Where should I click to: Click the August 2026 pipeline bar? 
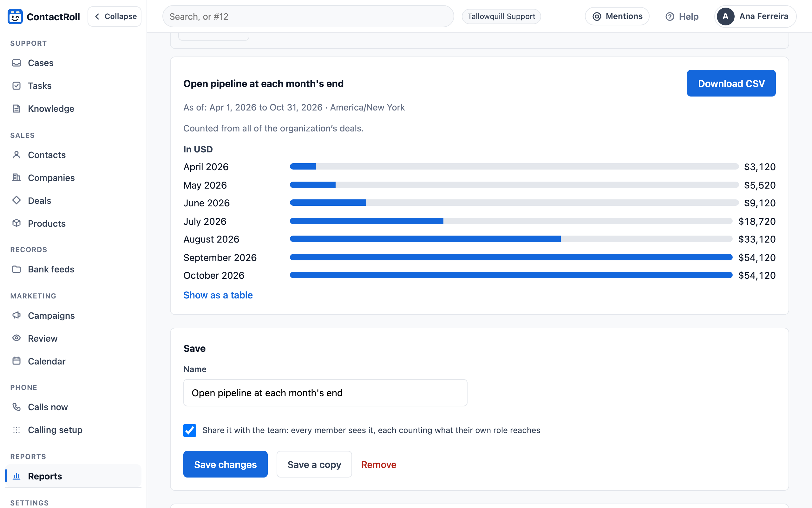pos(511,239)
